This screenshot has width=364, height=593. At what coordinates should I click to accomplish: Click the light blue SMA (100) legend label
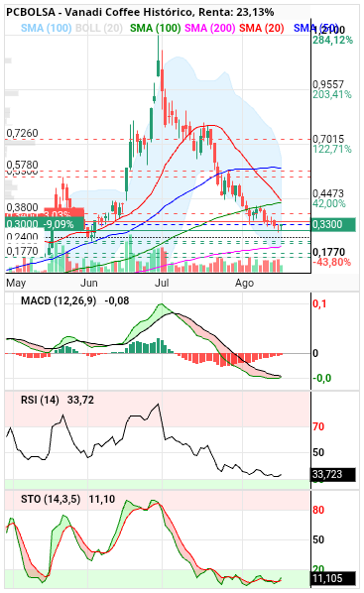(47, 28)
